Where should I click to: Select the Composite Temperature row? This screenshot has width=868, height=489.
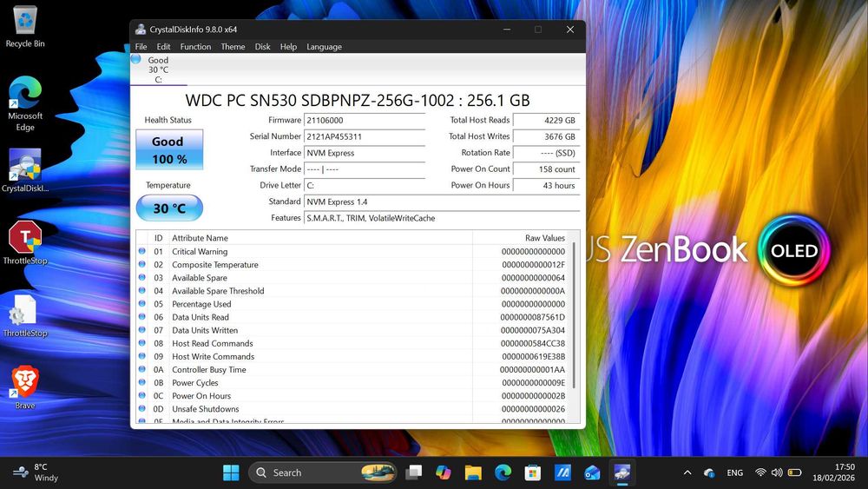353,265
